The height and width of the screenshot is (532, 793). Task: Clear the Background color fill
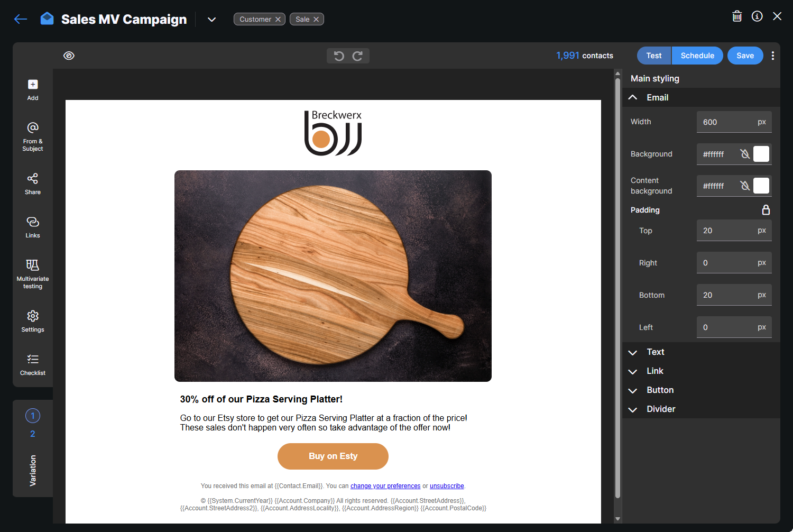point(745,154)
